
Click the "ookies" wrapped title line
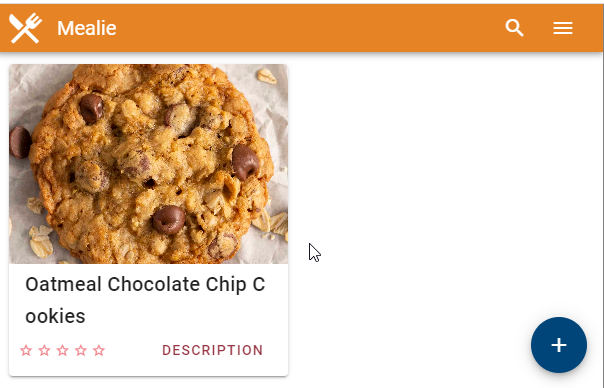click(55, 316)
